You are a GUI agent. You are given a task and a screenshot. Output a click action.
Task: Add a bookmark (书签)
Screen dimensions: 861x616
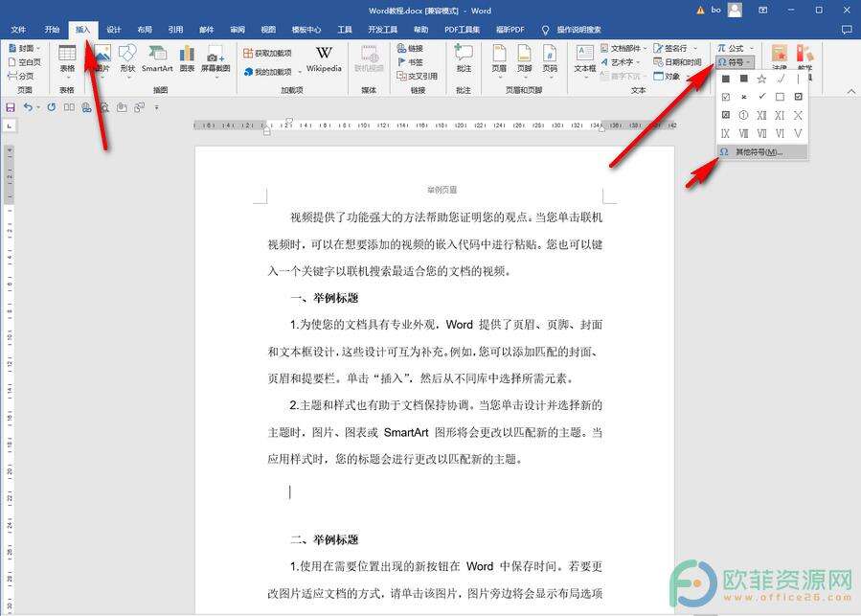point(410,62)
